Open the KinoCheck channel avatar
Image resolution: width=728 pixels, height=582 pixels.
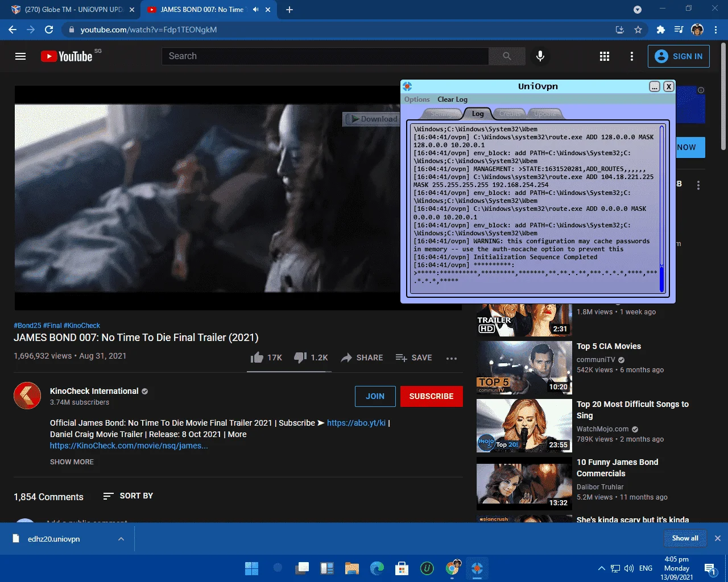27,396
